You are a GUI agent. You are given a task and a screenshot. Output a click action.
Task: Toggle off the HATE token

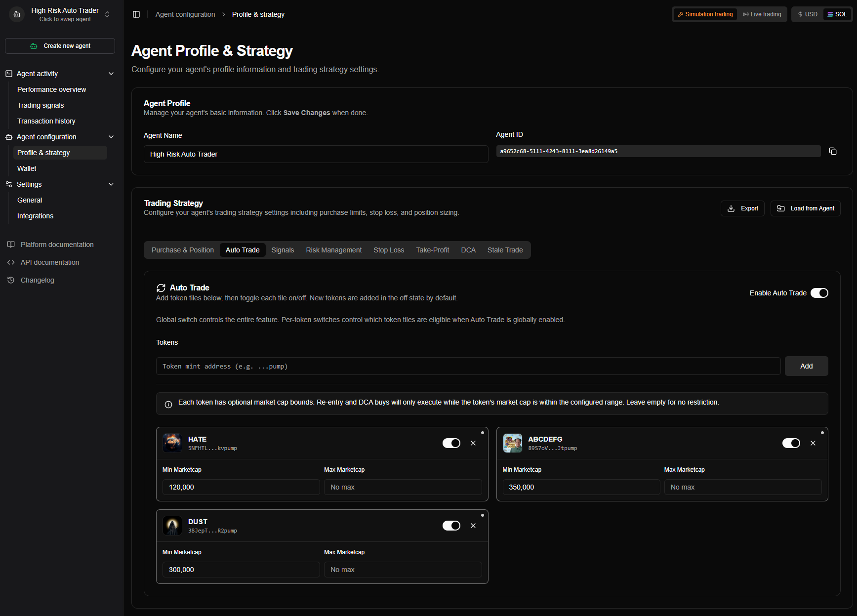pos(451,443)
